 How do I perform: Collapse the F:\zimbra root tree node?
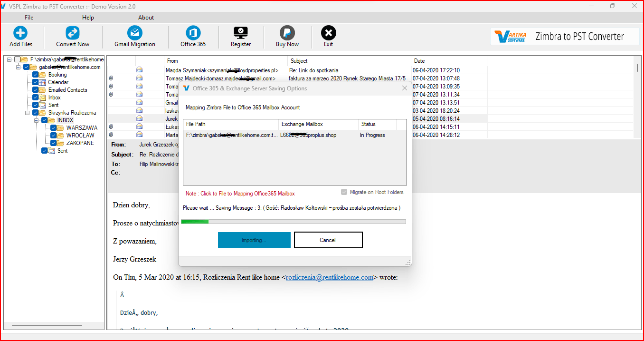click(x=9, y=59)
